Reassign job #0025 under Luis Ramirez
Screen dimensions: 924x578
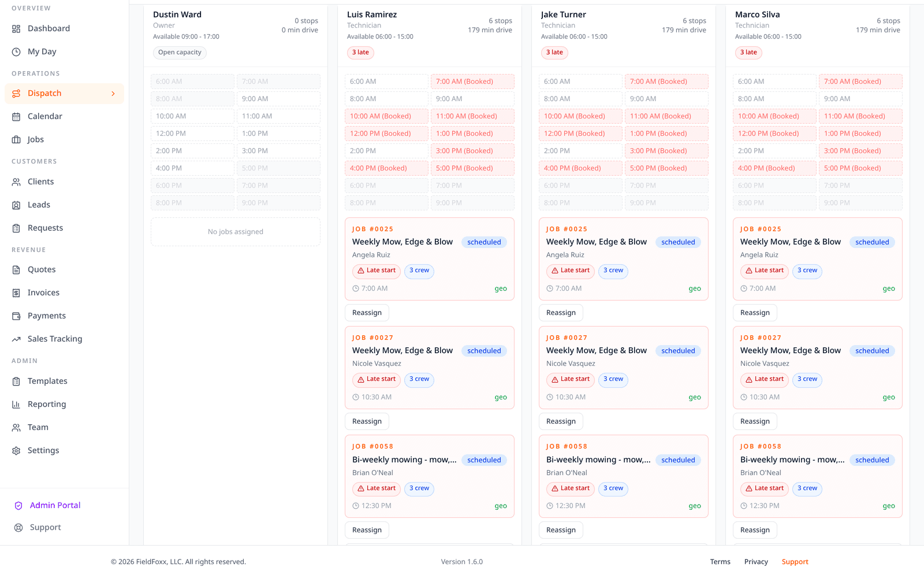point(367,313)
